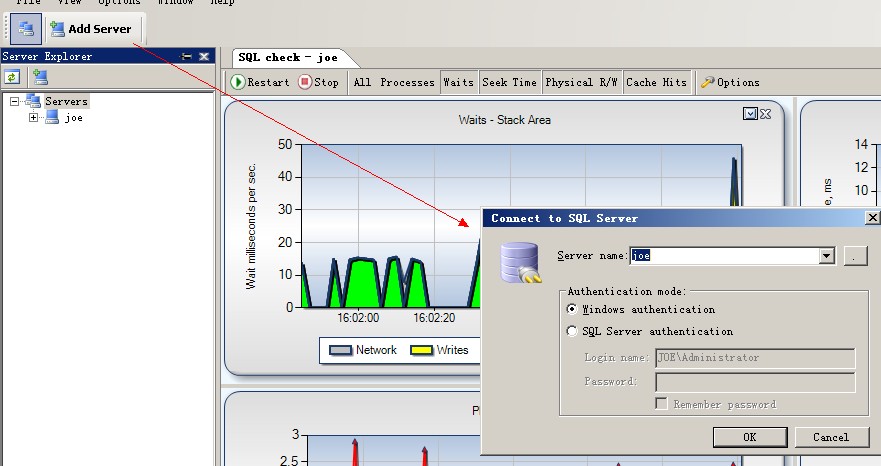Image resolution: width=881 pixels, height=466 pixels.
Task: Select Windows authentication radio button
Action: tap(572, 309)
